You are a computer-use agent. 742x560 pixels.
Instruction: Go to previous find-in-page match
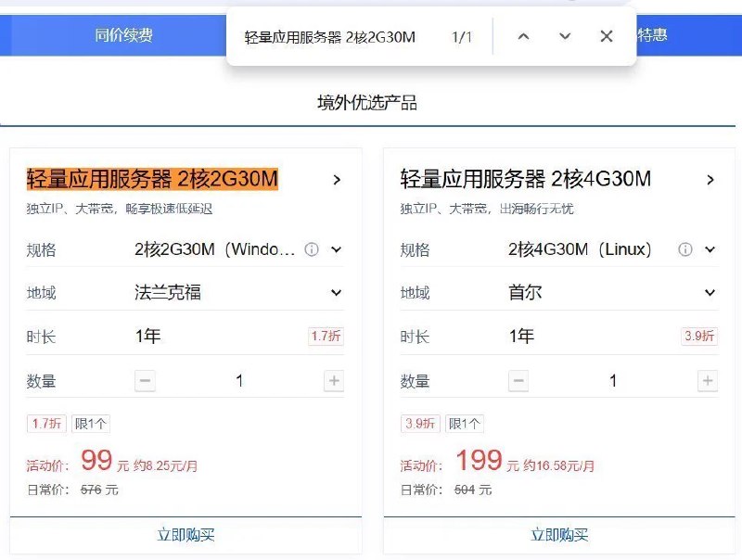(523, 36)
